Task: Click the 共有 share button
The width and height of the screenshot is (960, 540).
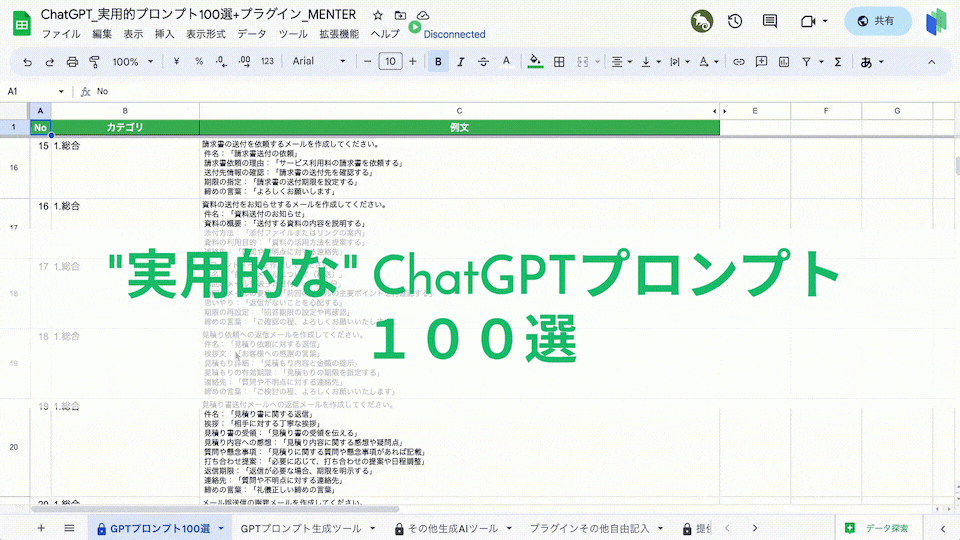Action: click(x=878, y=21)
